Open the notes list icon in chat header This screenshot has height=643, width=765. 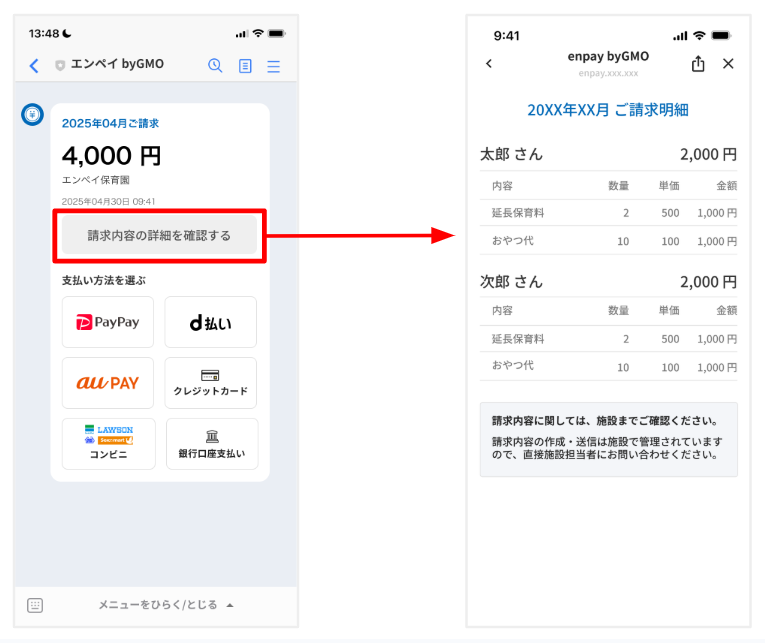click(245, 66)
